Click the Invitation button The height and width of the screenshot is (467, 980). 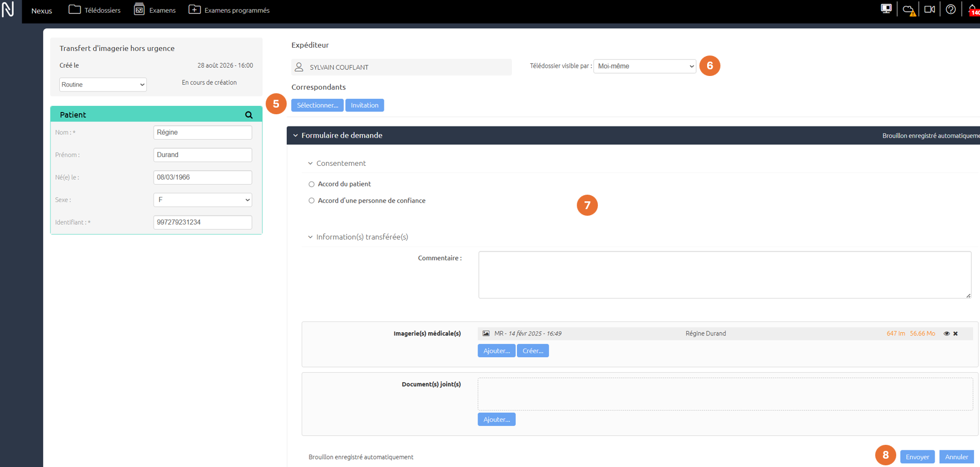[x=364, y=105]
